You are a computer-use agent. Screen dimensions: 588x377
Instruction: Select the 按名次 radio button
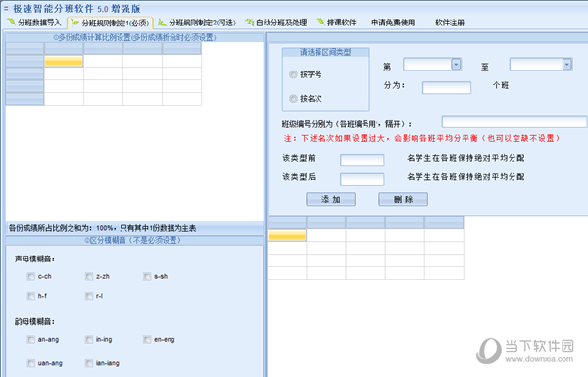pyautogui.click(x=293, y=99)
